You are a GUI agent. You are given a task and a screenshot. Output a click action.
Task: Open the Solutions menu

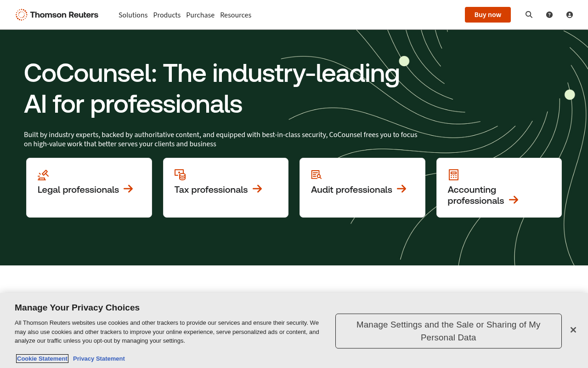pos(133,15)
